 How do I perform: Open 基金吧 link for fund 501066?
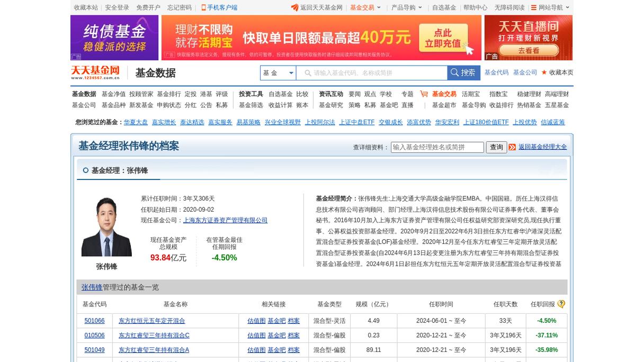(x=276, y=321)
